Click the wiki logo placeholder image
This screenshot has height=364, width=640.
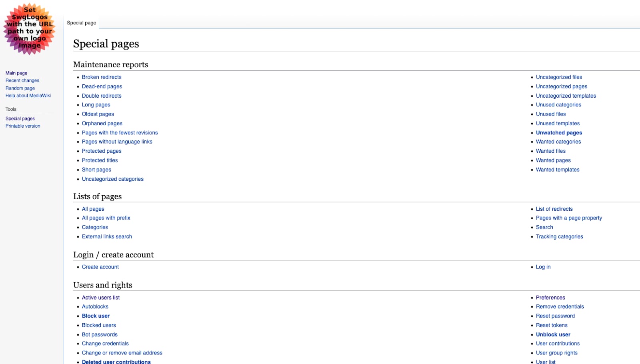coord(30,30)
